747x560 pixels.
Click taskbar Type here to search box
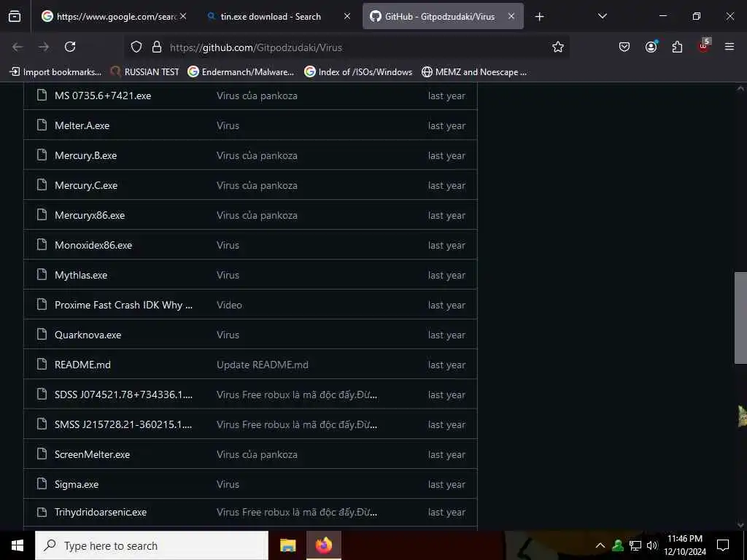click(152, 545)
